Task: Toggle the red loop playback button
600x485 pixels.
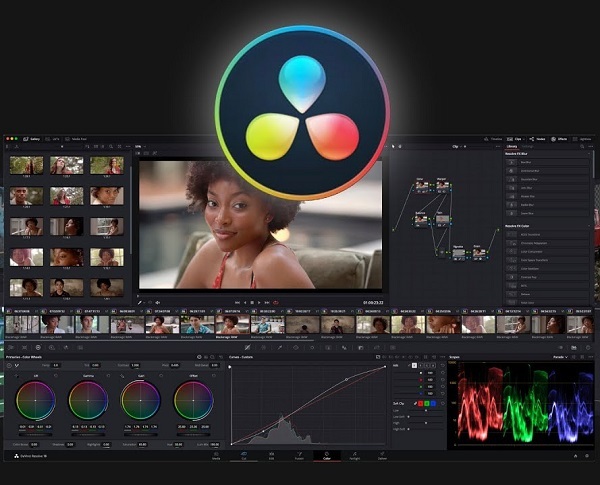Action: pyautogui.click(x=276, y=303)
